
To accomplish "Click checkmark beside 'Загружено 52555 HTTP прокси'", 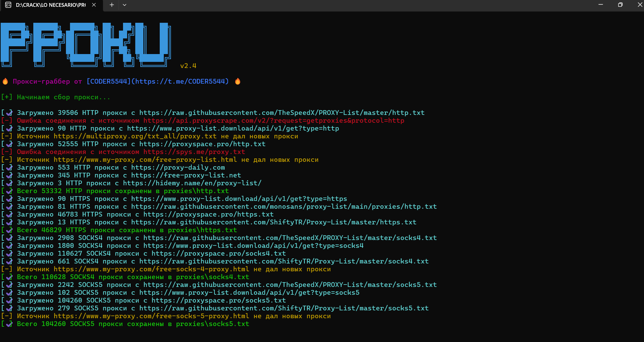I will click(9, 144).
